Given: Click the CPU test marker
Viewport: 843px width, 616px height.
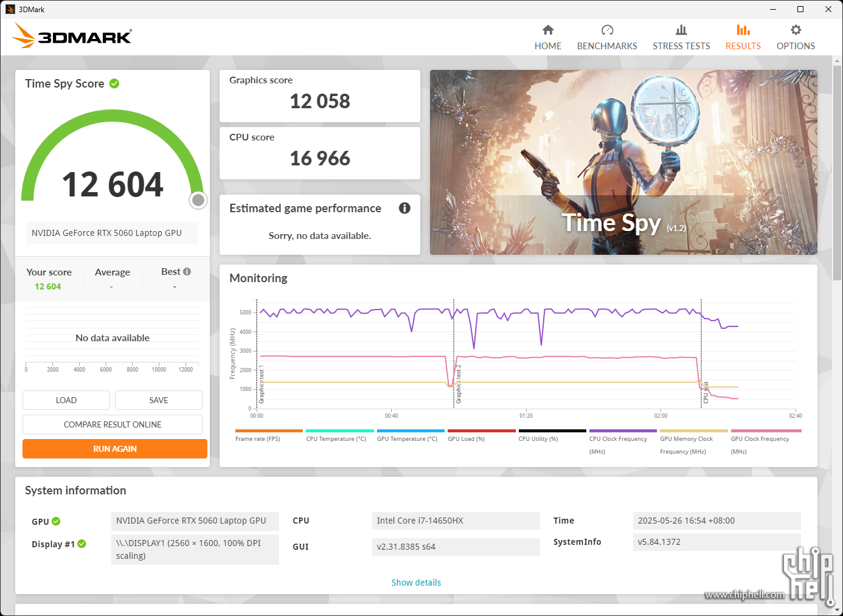Looking at the screenshot, I should click(x=706, y=392).
